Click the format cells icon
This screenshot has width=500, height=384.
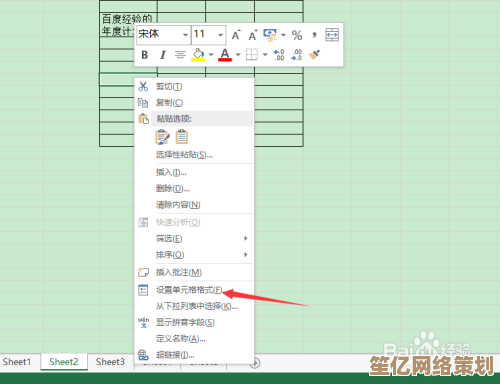click(x=143, y=290)
